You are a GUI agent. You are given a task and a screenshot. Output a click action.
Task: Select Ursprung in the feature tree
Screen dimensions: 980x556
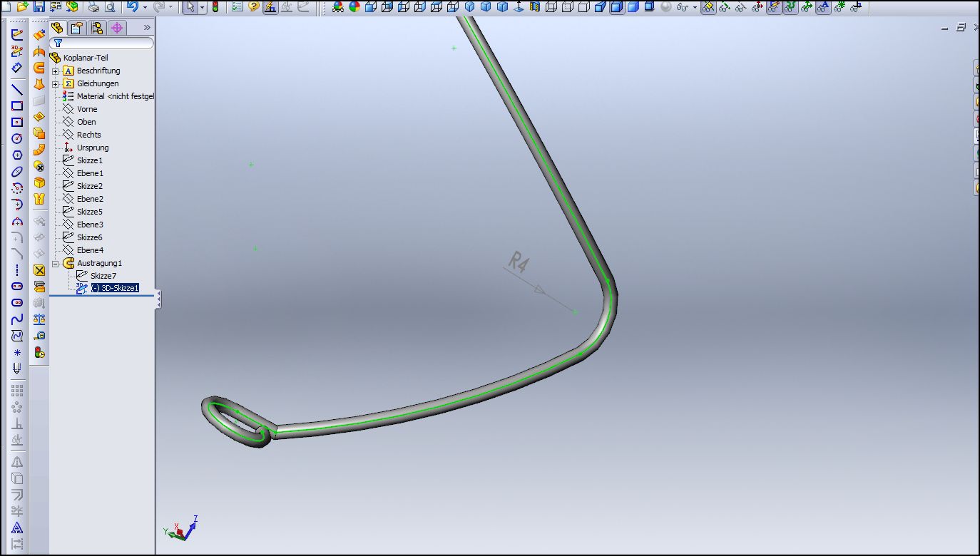point(93,148)
